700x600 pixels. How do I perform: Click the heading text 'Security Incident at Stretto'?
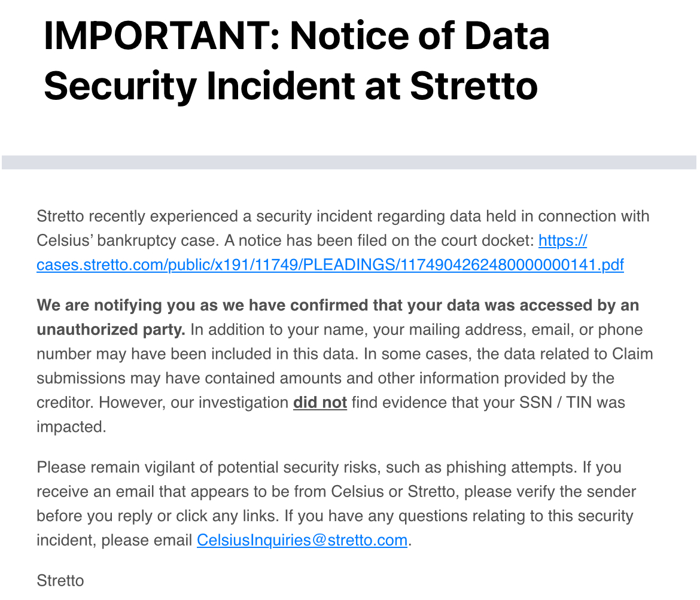pyautogui.click(x=291, y=85)
